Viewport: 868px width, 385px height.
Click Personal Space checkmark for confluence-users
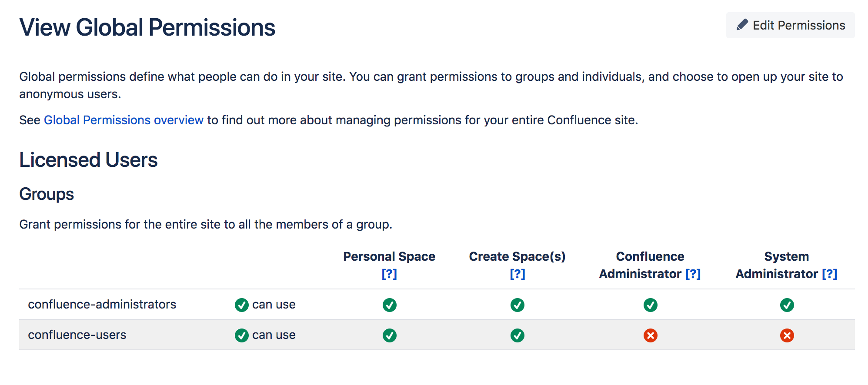click(389, 335)
